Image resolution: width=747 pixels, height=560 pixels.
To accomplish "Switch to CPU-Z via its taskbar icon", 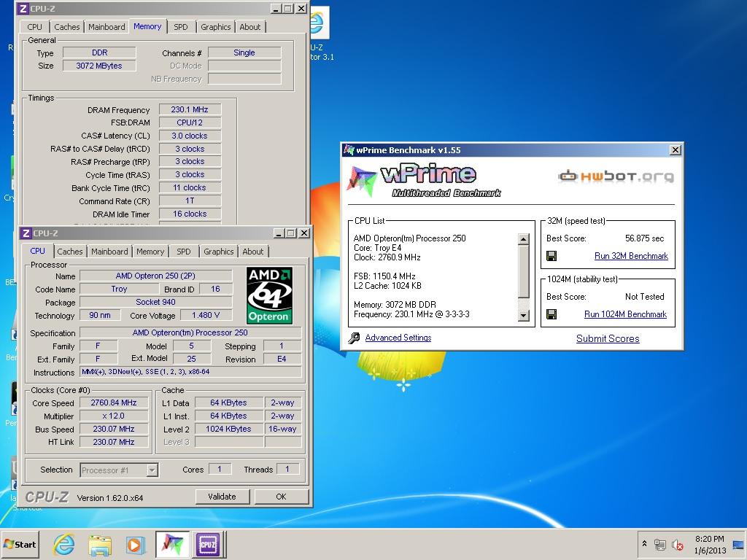I will [x=208, y=544].
